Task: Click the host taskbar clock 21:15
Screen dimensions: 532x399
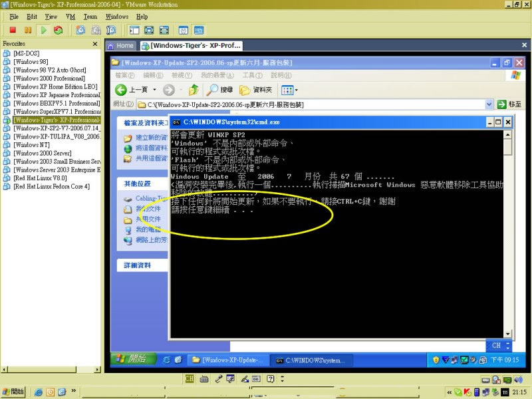Action: point(520,392)
